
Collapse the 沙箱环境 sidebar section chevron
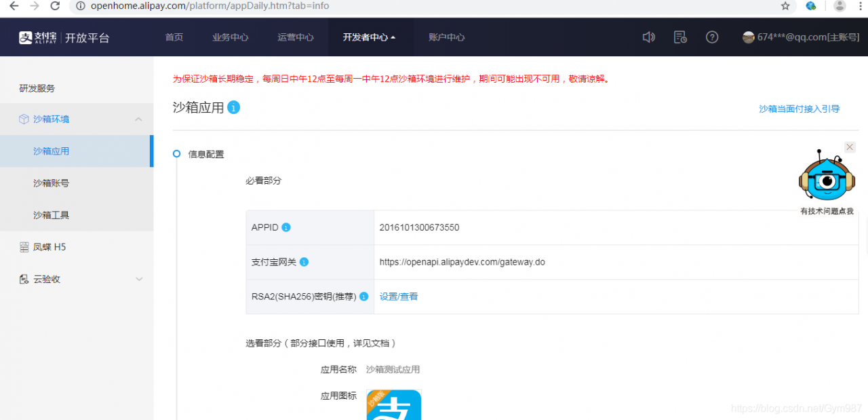pyautogui.click(x=138, y=119)
